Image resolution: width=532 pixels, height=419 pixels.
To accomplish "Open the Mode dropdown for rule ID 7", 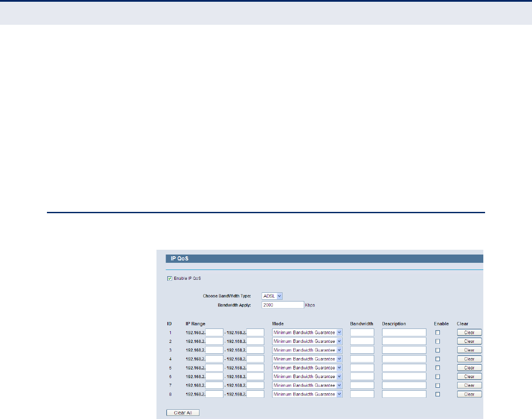I will tap(307, 385).
